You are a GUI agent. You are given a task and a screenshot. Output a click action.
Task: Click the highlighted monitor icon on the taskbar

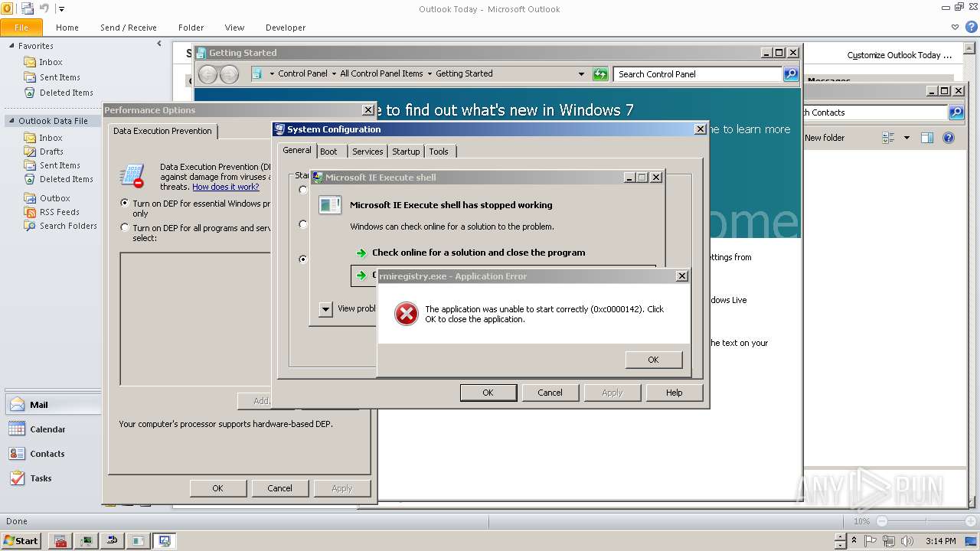click(164, 540)
